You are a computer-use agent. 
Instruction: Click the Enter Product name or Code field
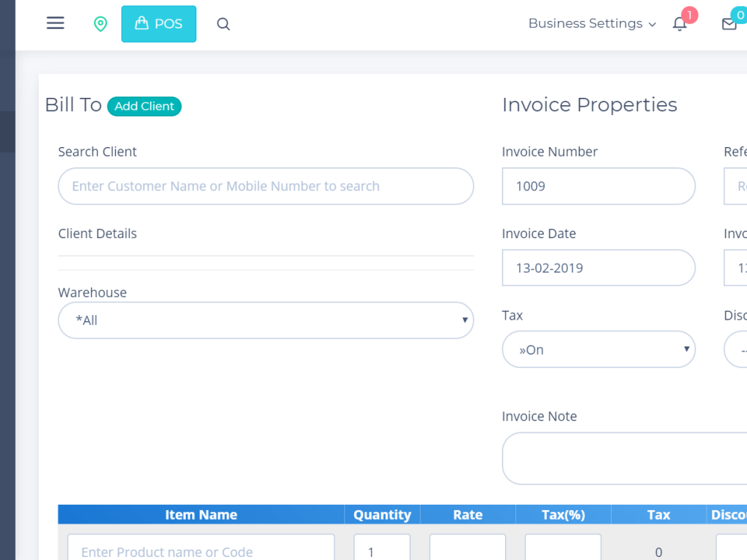pos(201,547)
